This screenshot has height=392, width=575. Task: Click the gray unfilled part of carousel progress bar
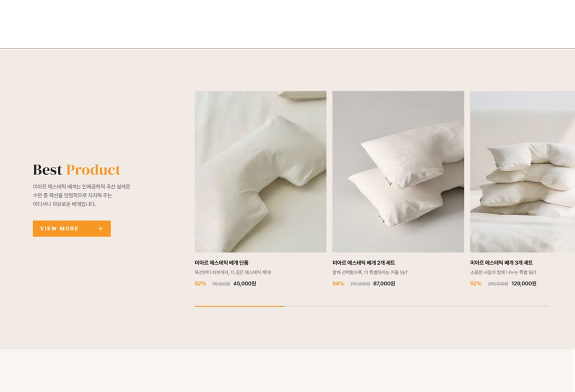click(416, 306)
